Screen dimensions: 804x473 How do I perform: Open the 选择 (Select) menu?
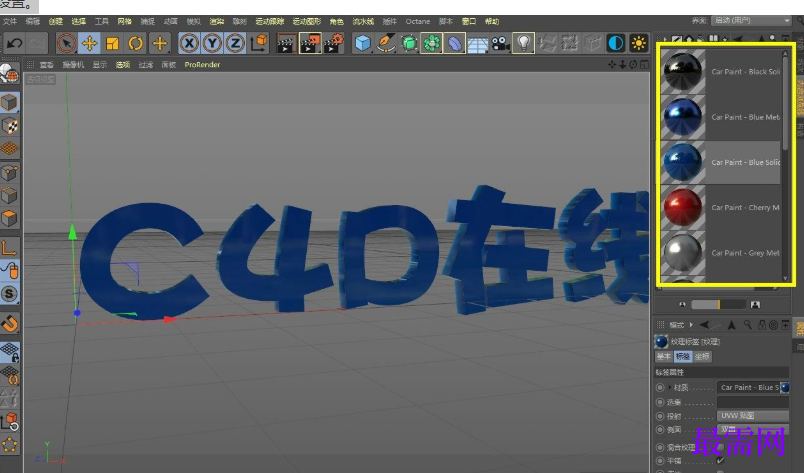click(78, 22)
